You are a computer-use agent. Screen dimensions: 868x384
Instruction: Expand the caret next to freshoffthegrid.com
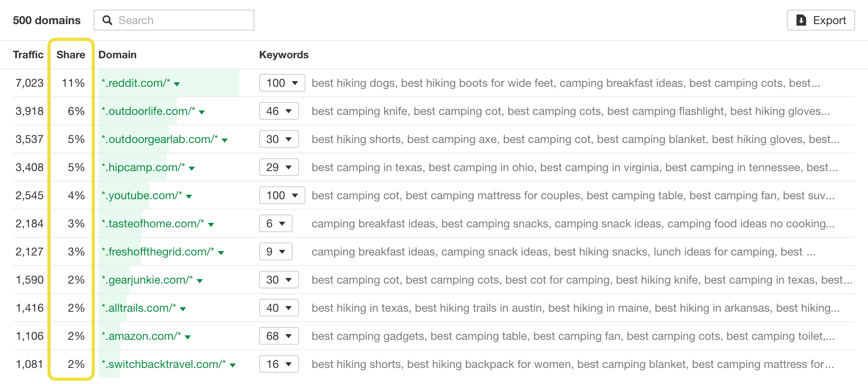(221, 253)
